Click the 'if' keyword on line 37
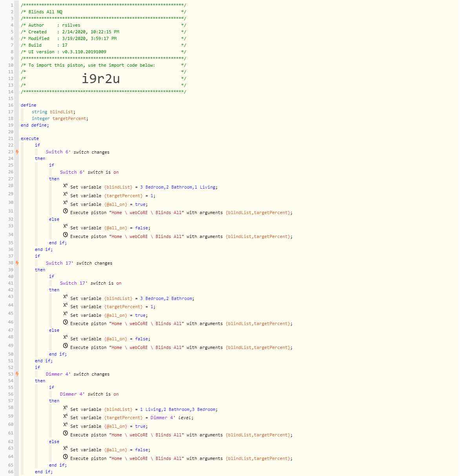Image resolution: width=462 pixels, height=476 pixels. point(37,256)
